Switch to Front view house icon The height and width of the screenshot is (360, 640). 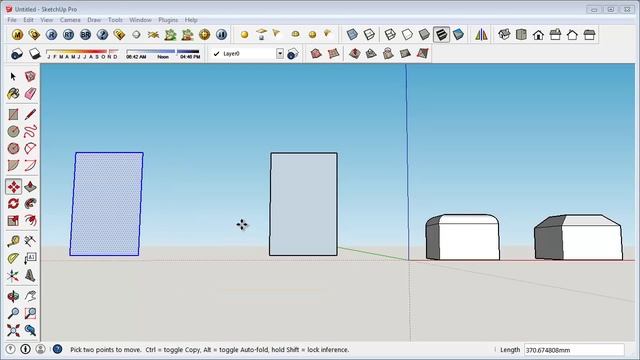click(538, 35)
